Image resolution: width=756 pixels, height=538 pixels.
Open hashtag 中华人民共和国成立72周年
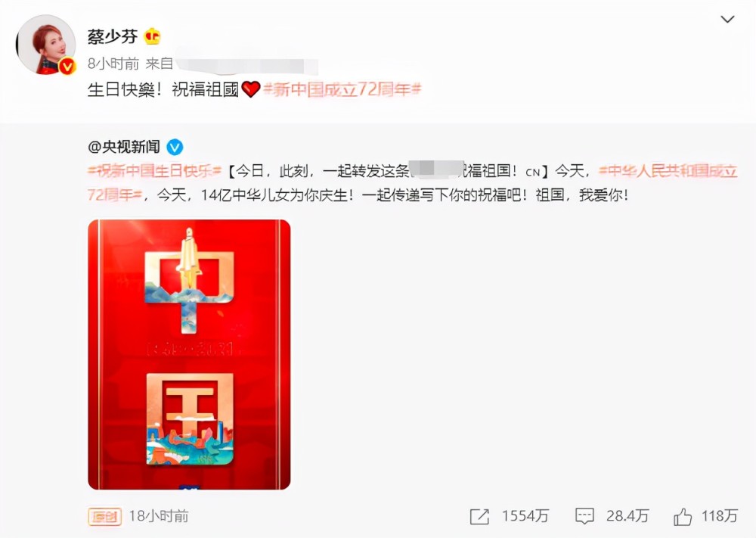point(412,183)
